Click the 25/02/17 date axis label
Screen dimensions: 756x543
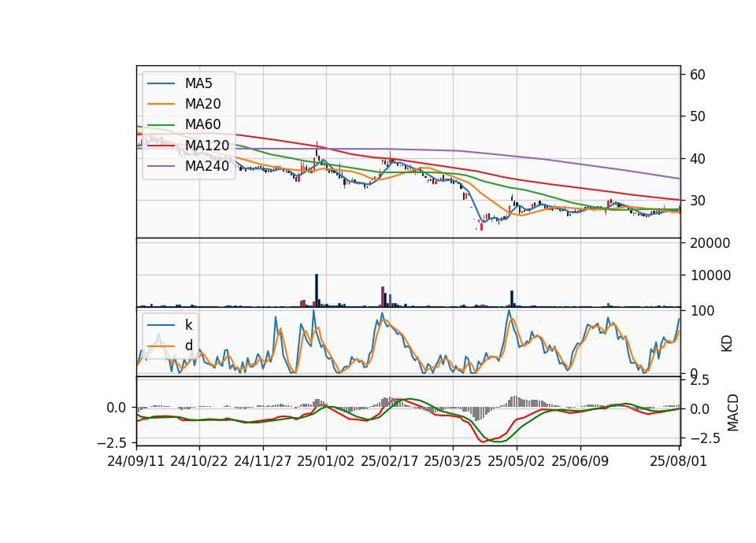390,462
